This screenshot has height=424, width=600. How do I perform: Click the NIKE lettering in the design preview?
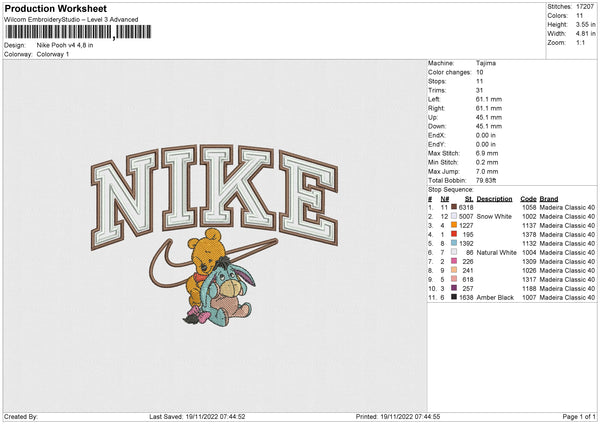(214, 195)
